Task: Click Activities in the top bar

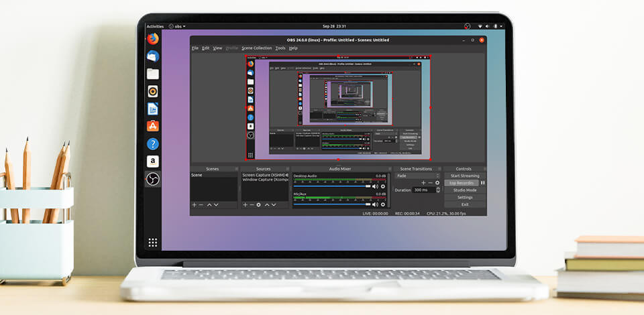Action: pyautogui.click(x=155, y=26)
